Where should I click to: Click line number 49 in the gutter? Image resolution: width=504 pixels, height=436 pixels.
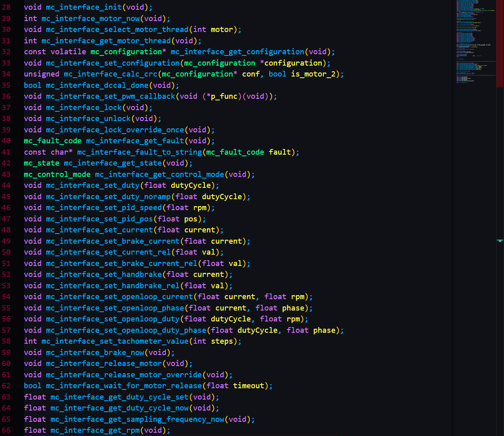tap(6, 241)
